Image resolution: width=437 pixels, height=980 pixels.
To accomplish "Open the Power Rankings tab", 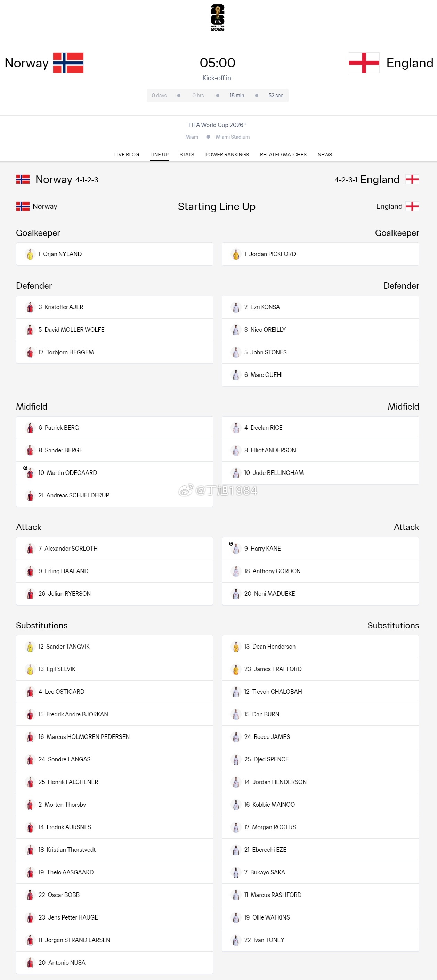I will pyautogui.click(x=227, y=155).
